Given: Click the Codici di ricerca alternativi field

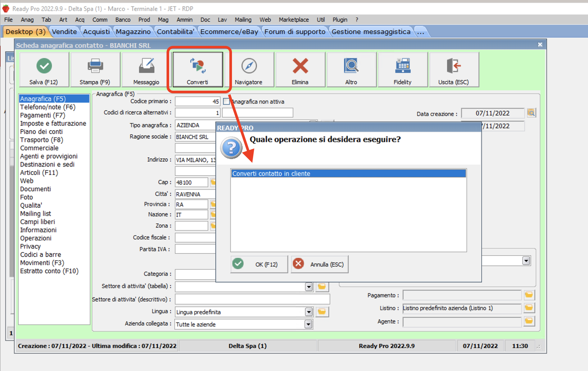Looking at the screenshot, I should (x=198, y=113).
